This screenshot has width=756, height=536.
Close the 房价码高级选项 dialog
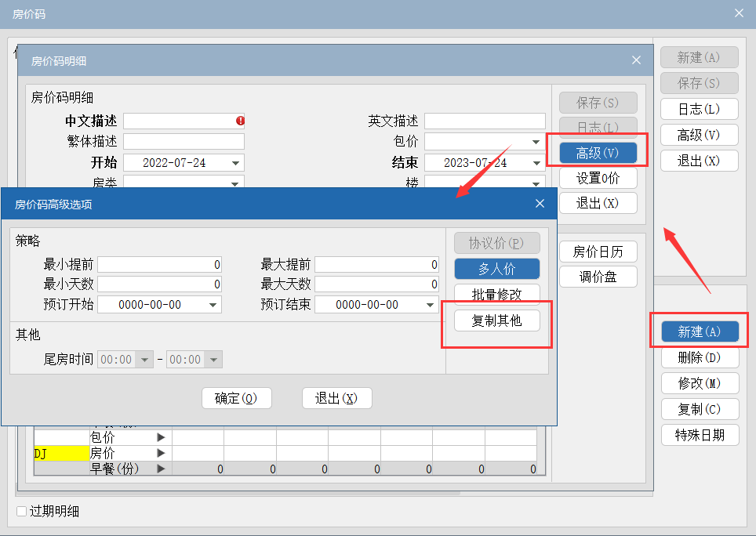pos(540,204)
